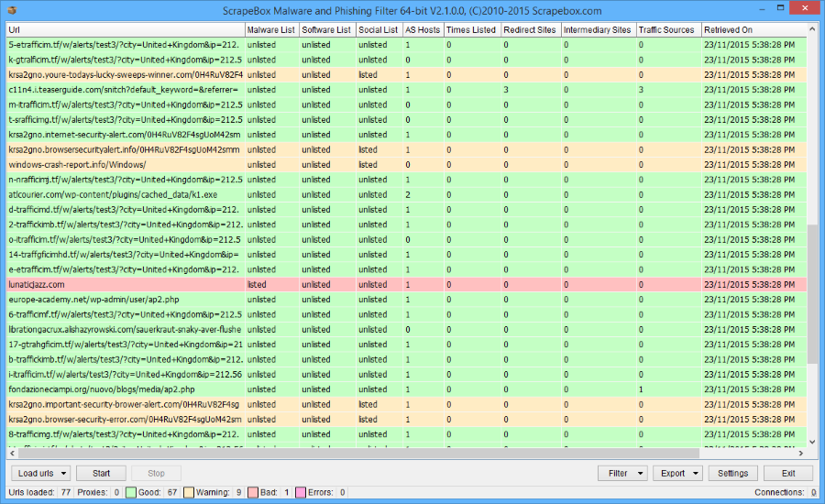Select the krsa2gno.internet-security-alert.com row
The height and width of the screenshot is (504, 825).
(406, 135)
